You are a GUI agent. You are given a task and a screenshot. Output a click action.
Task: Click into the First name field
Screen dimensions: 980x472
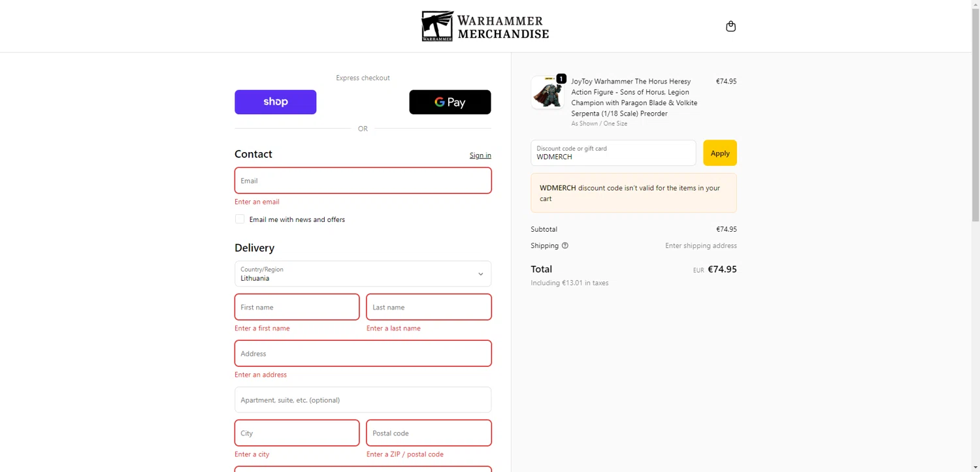(297, 307)
